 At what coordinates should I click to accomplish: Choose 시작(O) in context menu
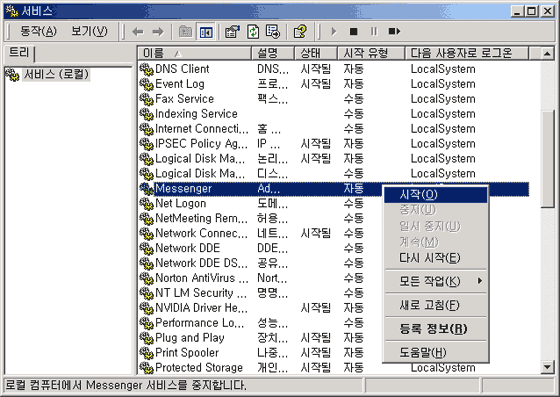coord(436,195)
